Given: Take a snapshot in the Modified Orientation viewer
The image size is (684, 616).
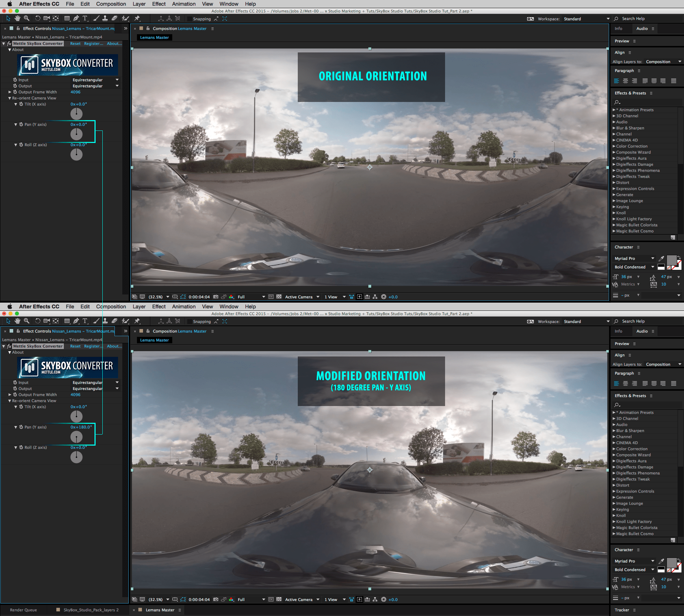Looking at the screenshot, I should click(x=216, y=599).
